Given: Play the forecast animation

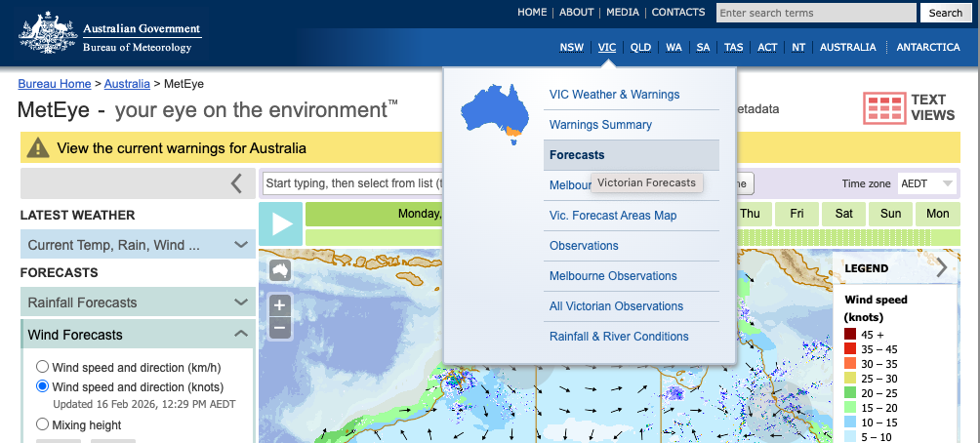Looking at the screenshot, I should pos(280,223).
